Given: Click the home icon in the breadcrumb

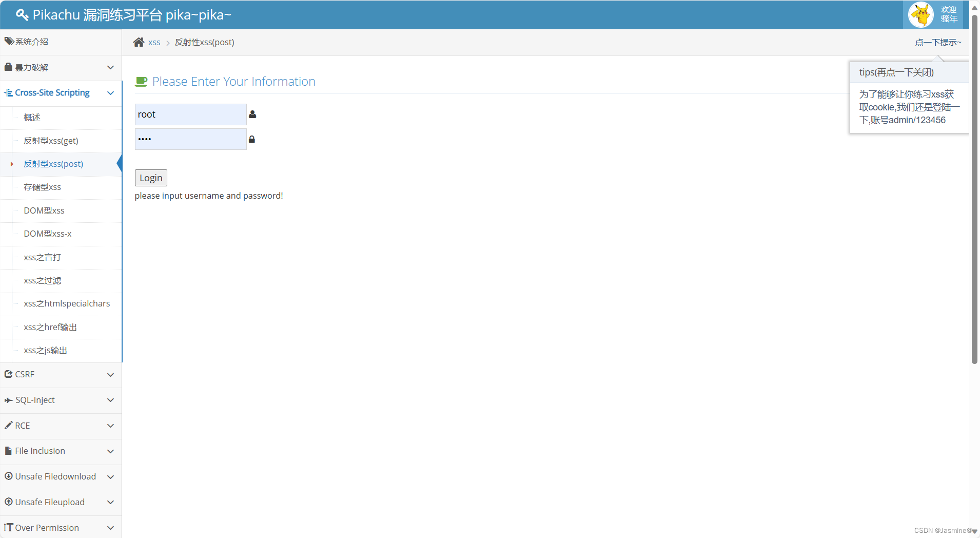Looking at the screenshot, I should [139, 42].
